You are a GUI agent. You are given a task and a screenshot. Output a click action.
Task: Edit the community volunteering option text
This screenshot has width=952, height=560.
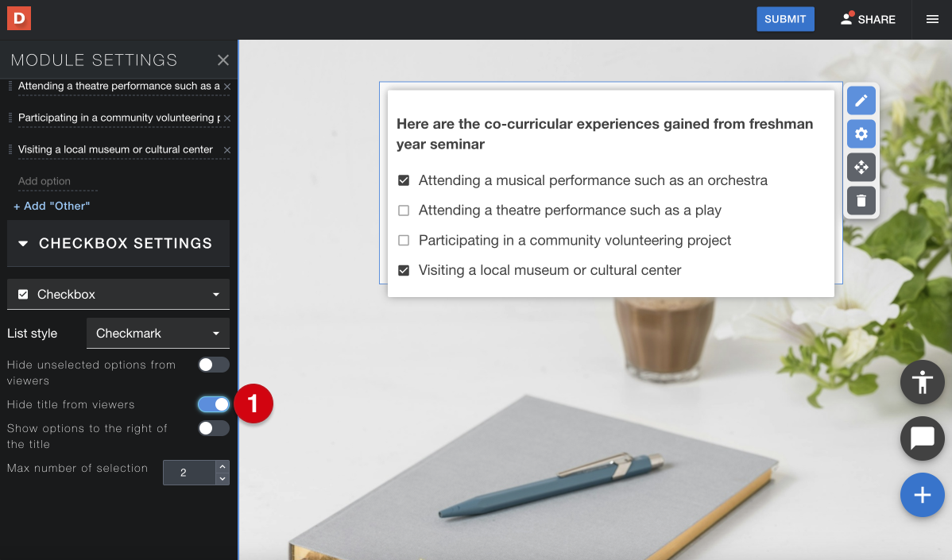tap(119, 118)
